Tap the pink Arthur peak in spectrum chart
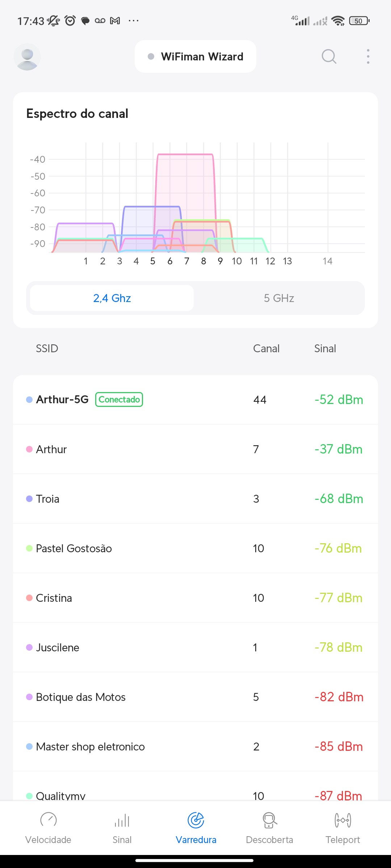 [x=185, y=181]
